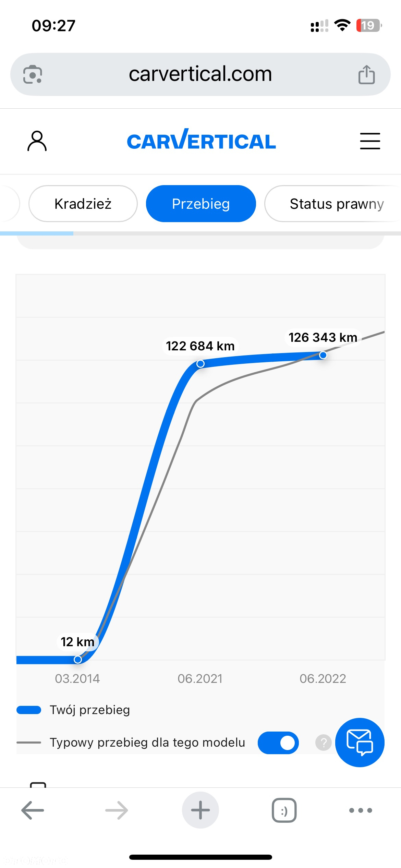Open the browser tabs overview icon
Viewport: 401px width, 868px height.
[284, 810]
